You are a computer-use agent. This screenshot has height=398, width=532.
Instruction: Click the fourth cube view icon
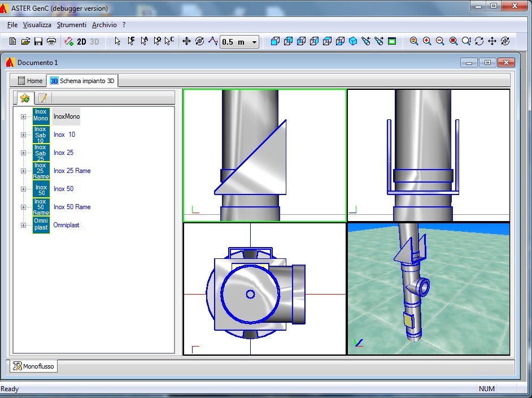pos(314,41)
